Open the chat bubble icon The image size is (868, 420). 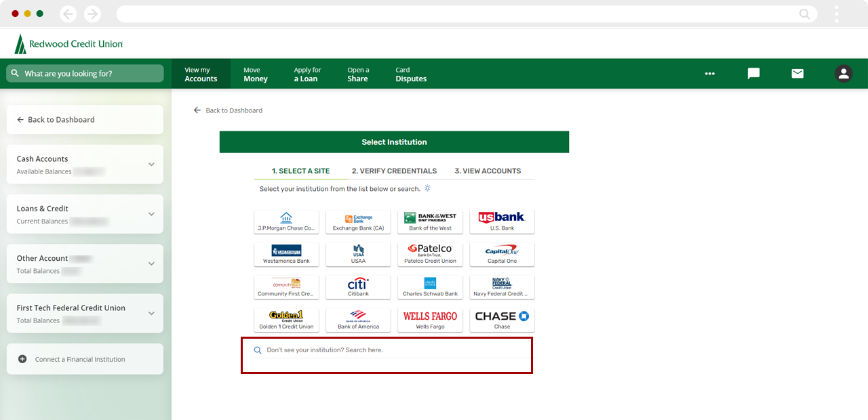pos(753,74)
